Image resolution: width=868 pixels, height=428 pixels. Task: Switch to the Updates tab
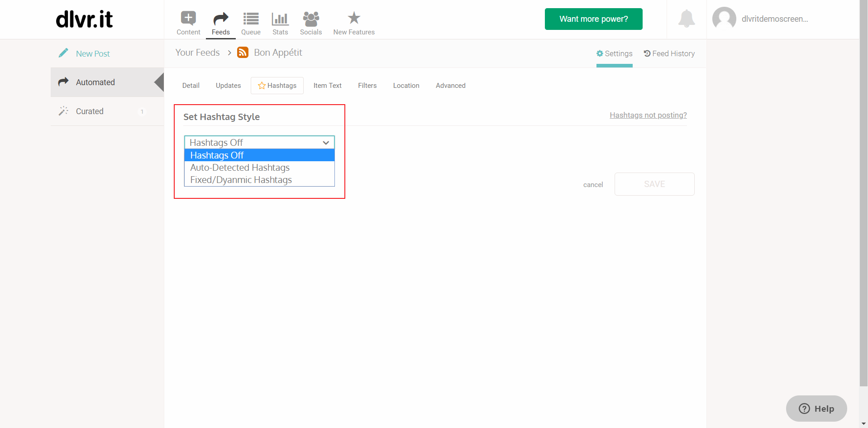(229, 86)
